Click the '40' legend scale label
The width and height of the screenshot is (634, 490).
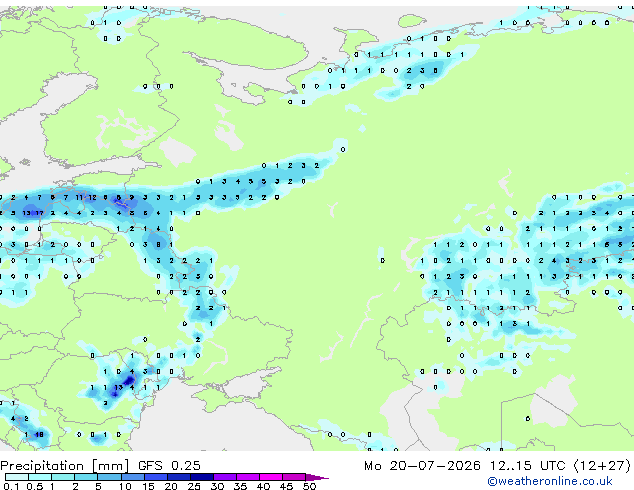point(263,486)
